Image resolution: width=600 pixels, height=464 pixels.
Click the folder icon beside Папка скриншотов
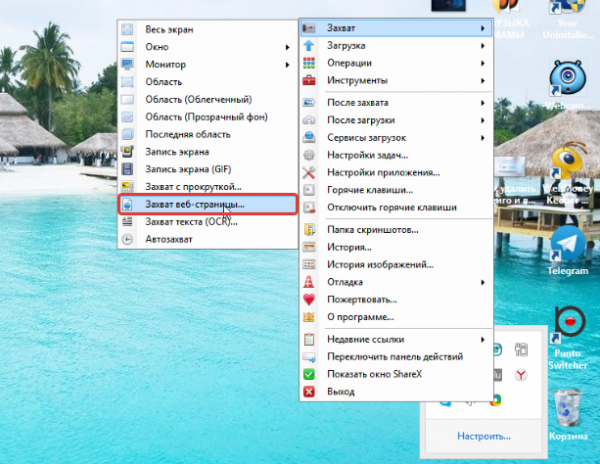pos(309,230)
